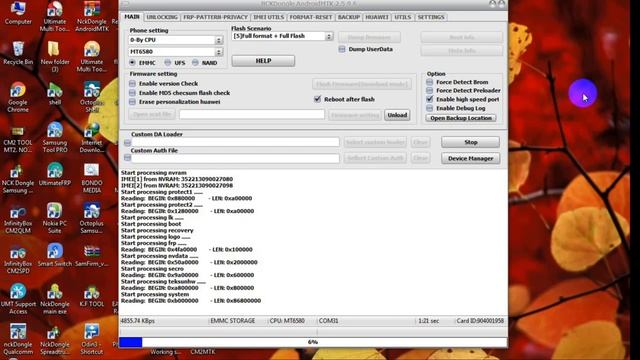
Task: Launch NckDongle Spreadtrum shortcut
Action: [55, 340]
